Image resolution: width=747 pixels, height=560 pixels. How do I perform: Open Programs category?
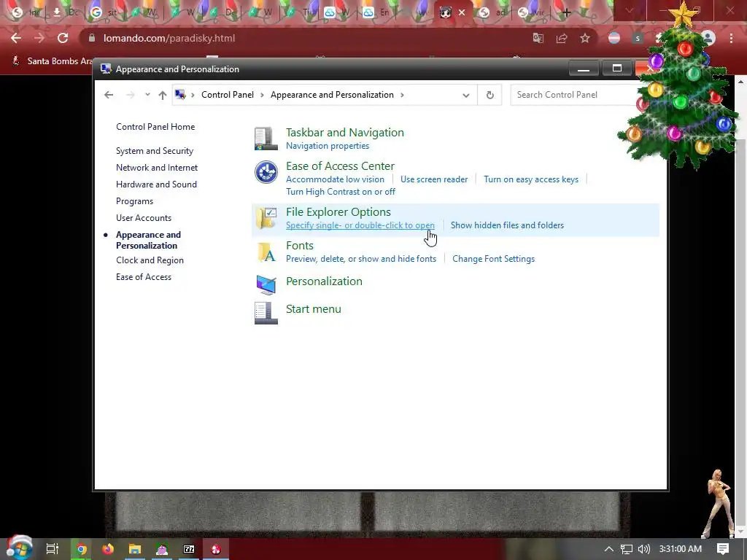134,201
